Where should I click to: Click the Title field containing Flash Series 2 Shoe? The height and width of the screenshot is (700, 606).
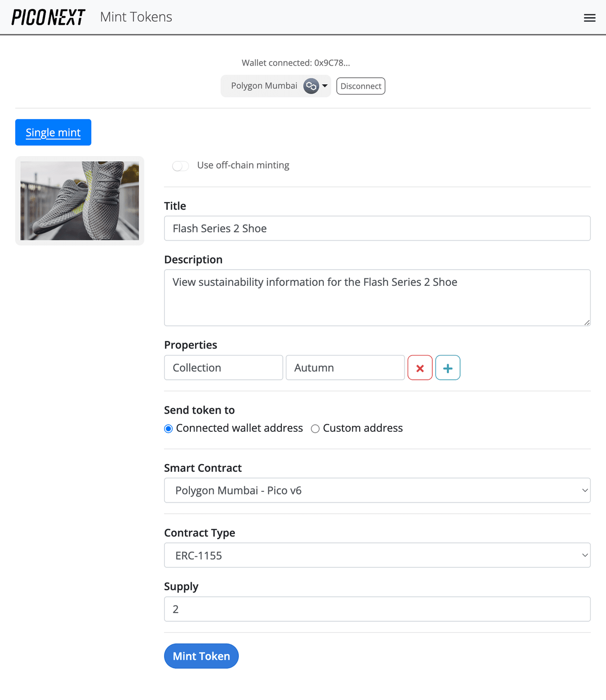point(377,228)
